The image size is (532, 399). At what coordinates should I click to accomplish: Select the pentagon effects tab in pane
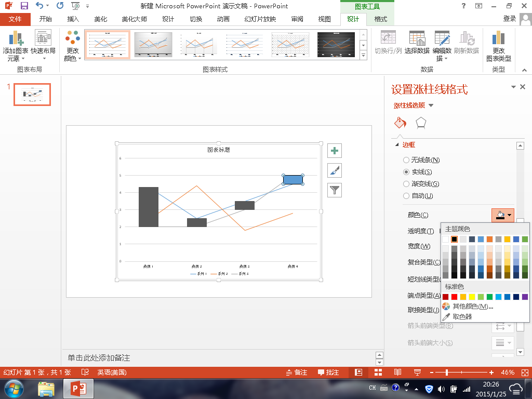(x=421, y=123)
